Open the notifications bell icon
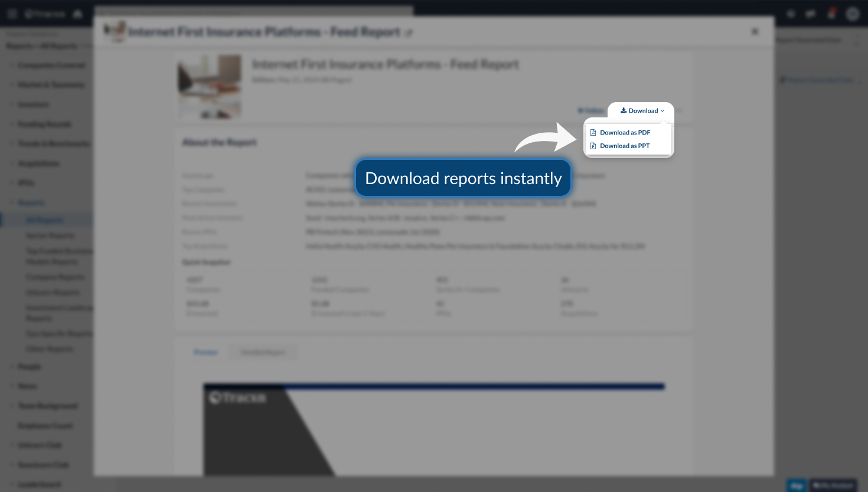The width and height of the screenshot is (868, 492). click(831, 14)
